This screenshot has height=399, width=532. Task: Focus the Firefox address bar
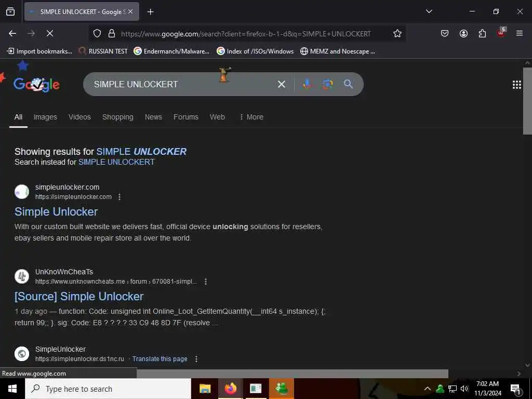(246, 34)
